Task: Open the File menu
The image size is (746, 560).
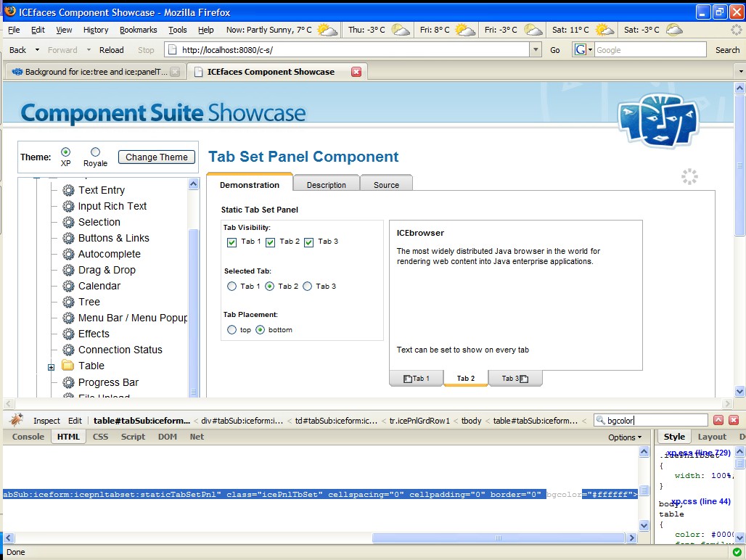Action: pyautogui.click(x=14, y=30)
